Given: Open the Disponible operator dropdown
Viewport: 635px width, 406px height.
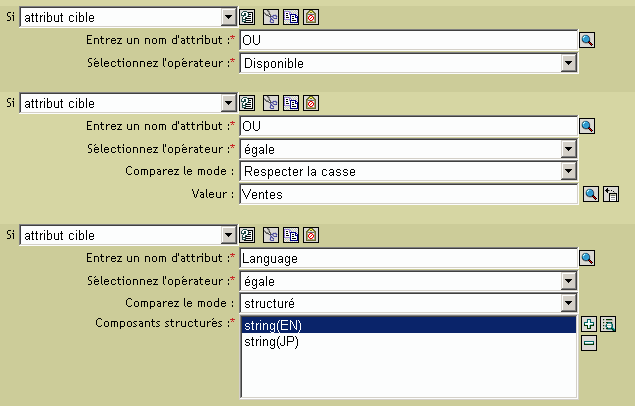Looking at the screenshot, I should (569, 63).
